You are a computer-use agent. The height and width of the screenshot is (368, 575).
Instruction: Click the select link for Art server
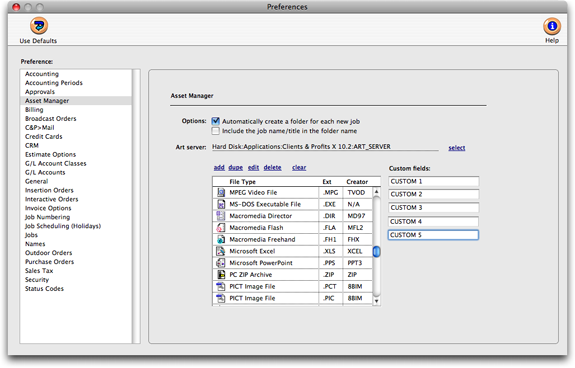pos(457,148)
